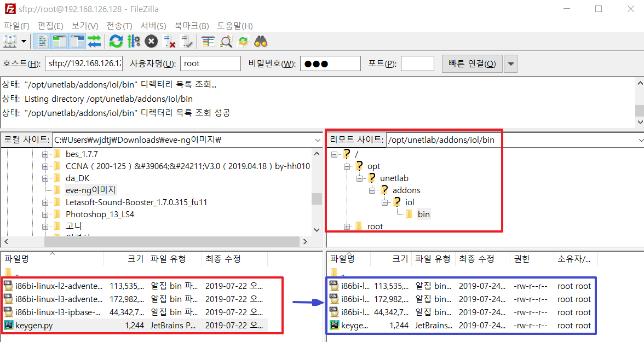644x342 pixels.
Task: Open the 도움말(H) menu
Action: [x=234, y=26]
